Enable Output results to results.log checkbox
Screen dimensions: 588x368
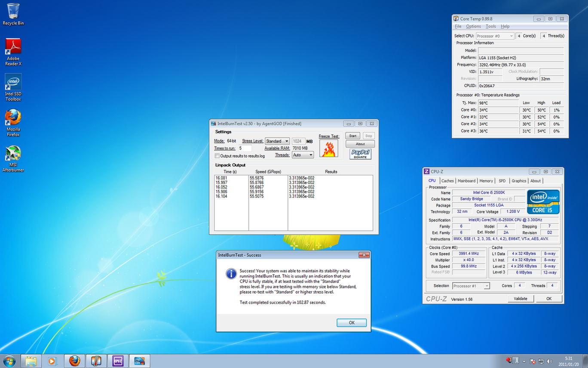[217, 156]
